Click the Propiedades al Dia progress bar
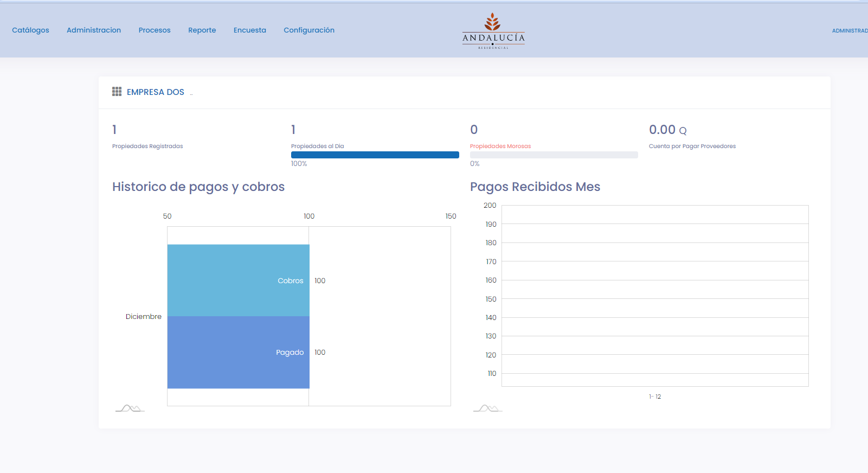This screenshot has width=868, height=473. [375, 155]
